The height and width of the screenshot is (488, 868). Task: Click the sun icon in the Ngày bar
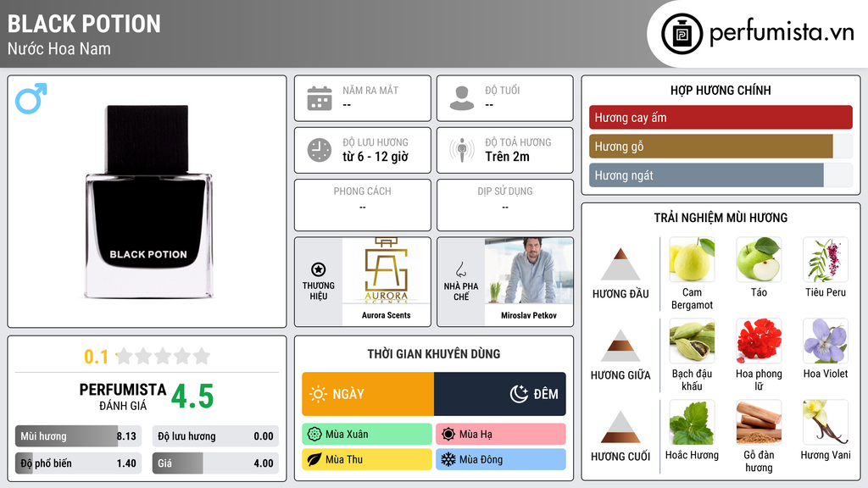point(318,394)
